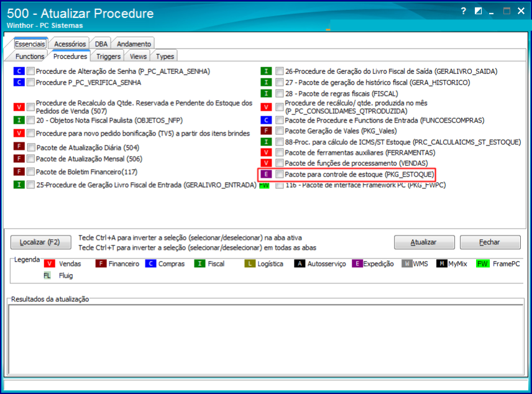Click the Logística legend L icon
Screen dimensions: 532x394
click(250, 263)
